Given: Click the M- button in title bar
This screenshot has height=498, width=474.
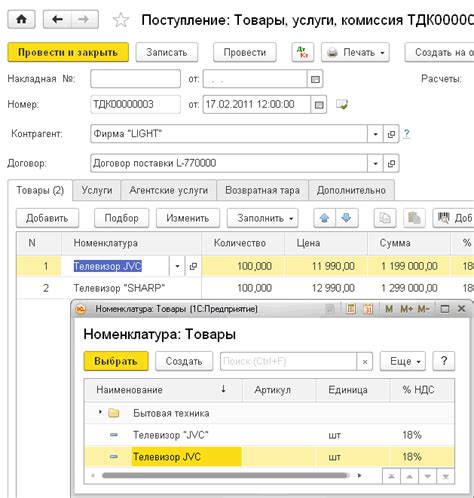Looking at the screenshot, I should click(423, 309).
